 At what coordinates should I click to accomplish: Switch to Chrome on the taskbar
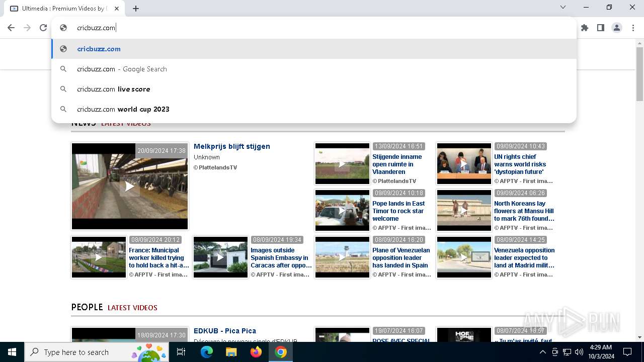(x=281, y=352)
